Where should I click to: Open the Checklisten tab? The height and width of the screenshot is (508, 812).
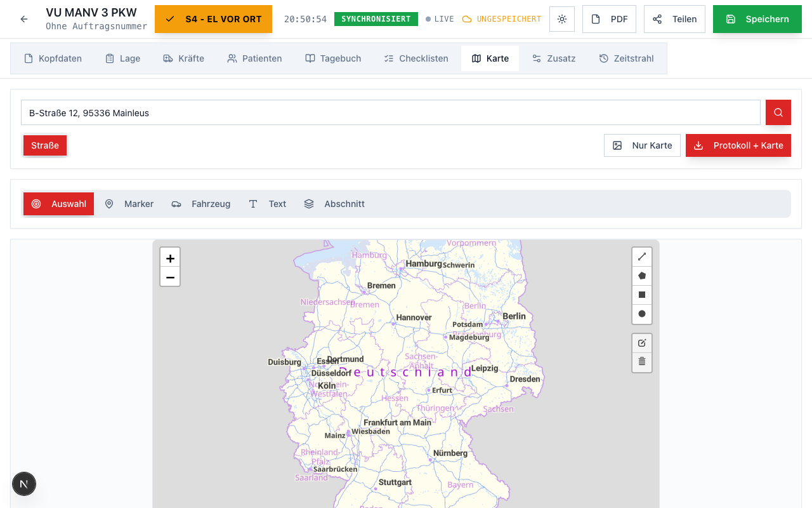416,58
